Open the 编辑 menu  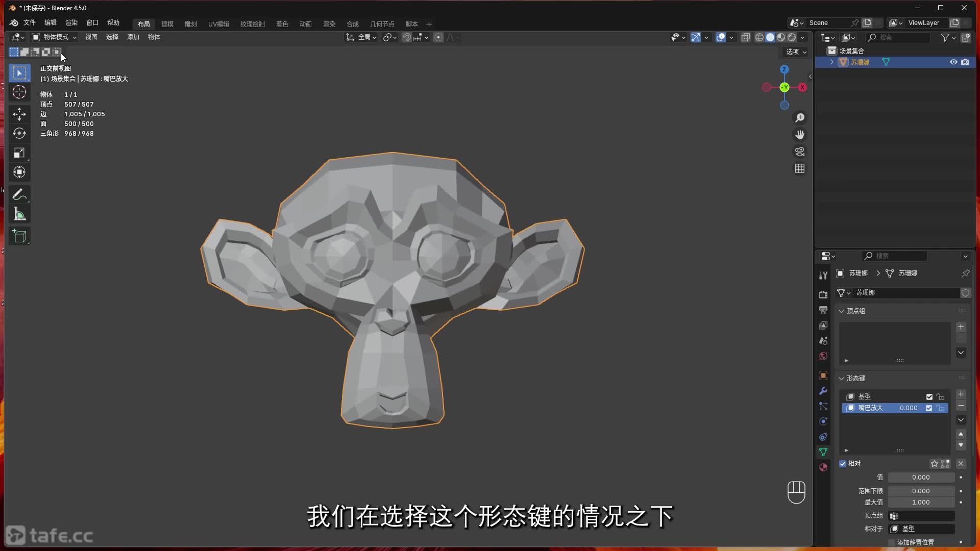pos(51,23)
